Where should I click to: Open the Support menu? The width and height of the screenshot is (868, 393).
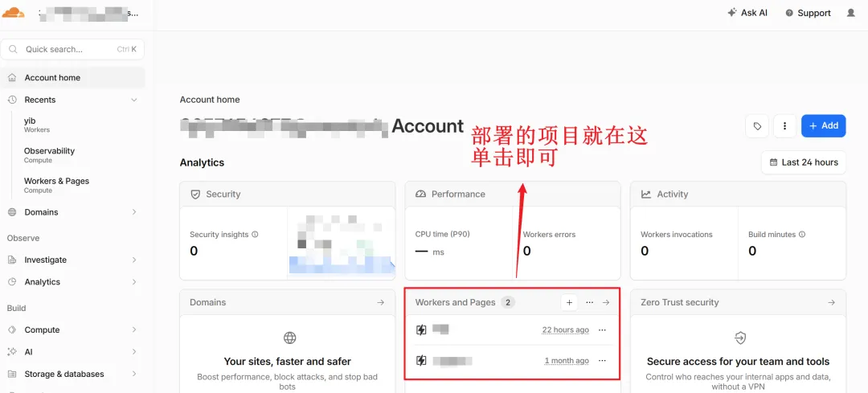(808, 13)
